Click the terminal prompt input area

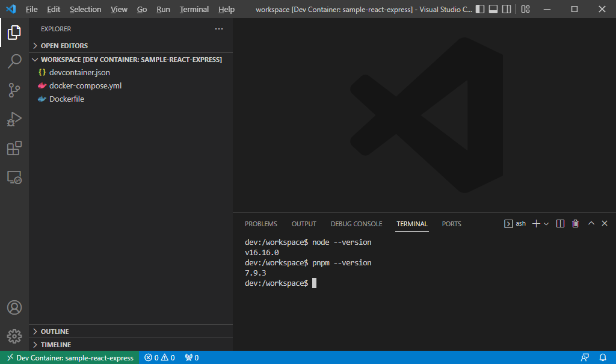[x=314, y=283]
